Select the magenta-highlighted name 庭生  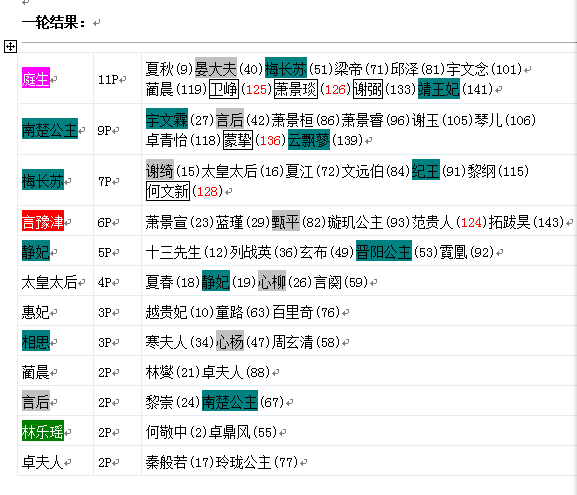tap(36, 79)
